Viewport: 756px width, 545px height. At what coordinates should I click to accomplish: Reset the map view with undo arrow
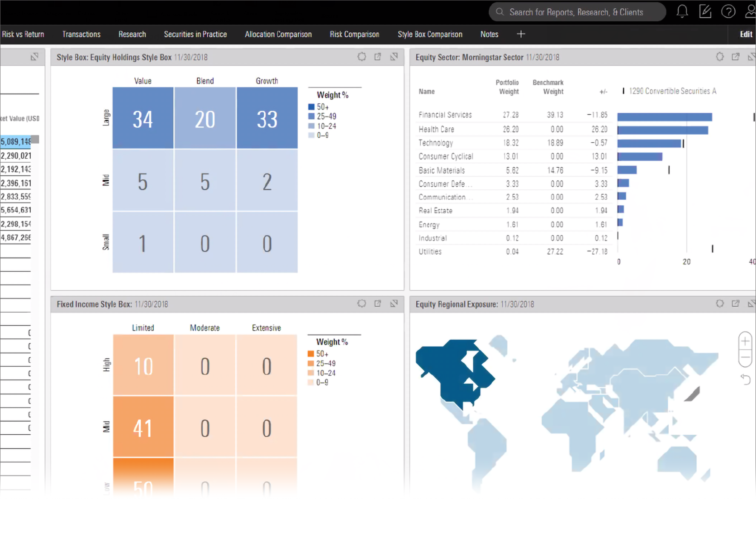coord(745,379)
